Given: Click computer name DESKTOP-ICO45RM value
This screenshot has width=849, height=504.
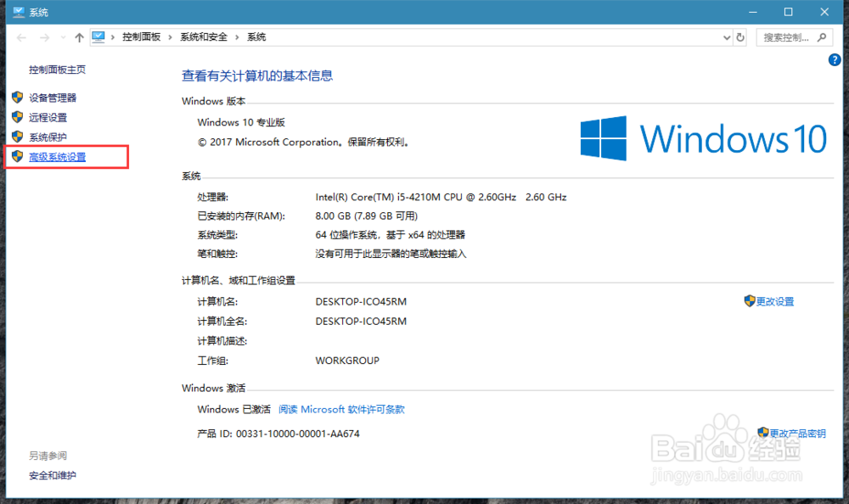Looking at the screenshot, I should 361,301.
